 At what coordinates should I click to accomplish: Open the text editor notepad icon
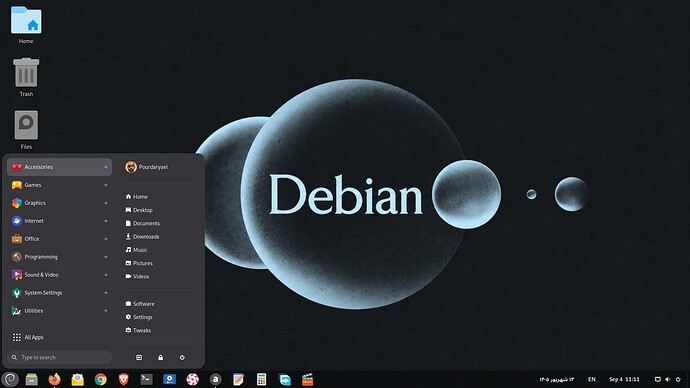[239, 379]
